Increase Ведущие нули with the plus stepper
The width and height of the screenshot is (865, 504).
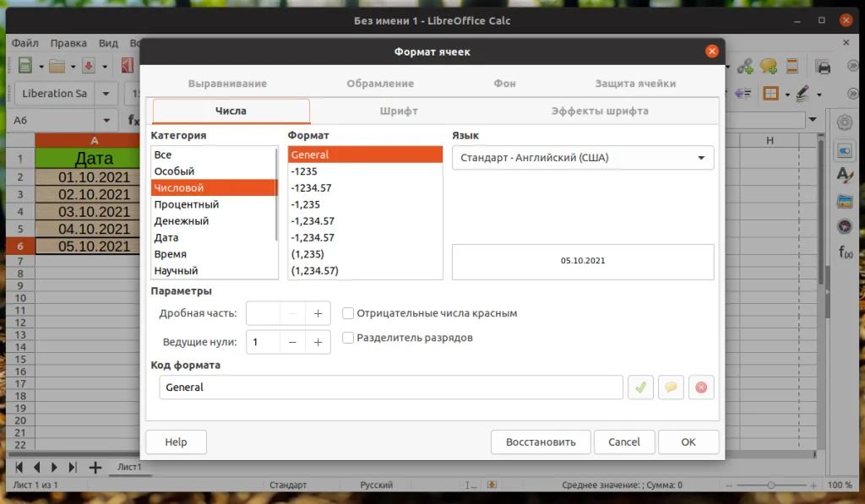tap(318, 342)
